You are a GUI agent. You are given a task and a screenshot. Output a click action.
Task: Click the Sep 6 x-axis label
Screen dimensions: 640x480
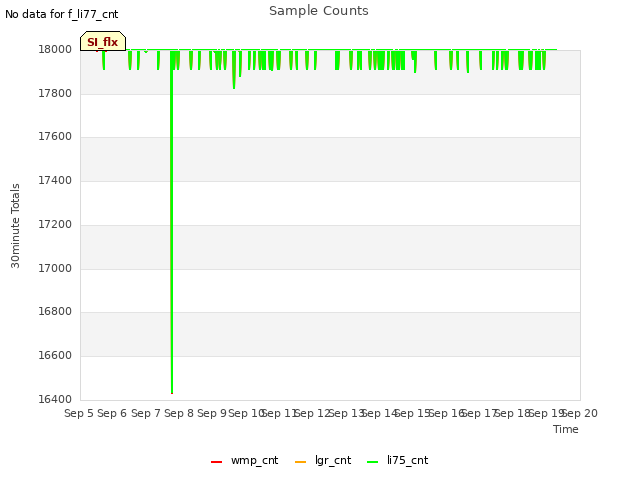(112, 413)
